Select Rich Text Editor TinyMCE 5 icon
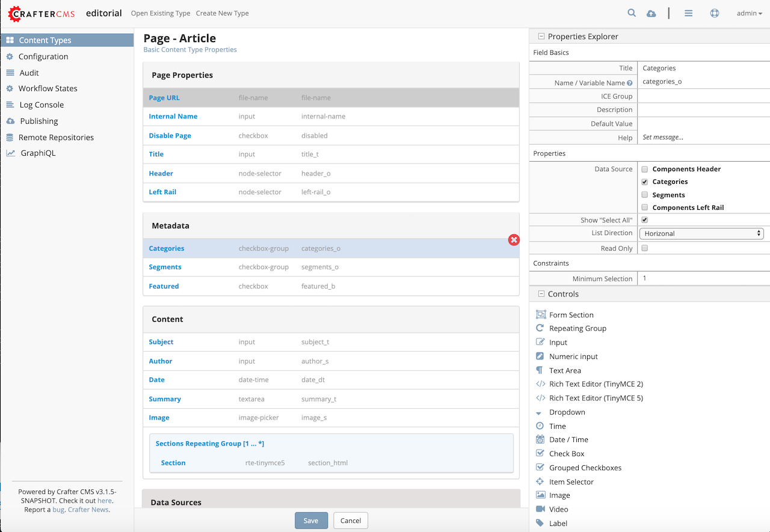 pos(540,398)
